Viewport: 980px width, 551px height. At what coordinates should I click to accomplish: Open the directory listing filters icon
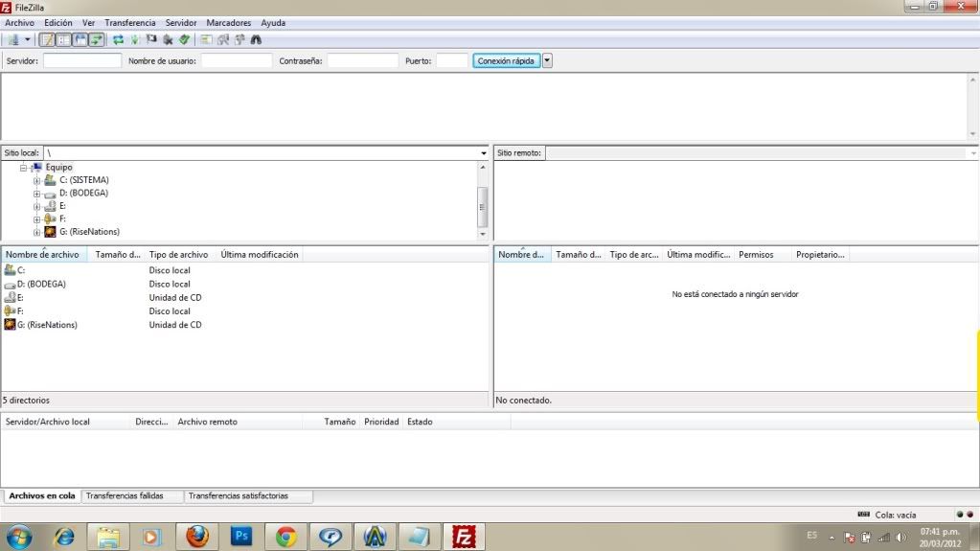tap(206, 40)
